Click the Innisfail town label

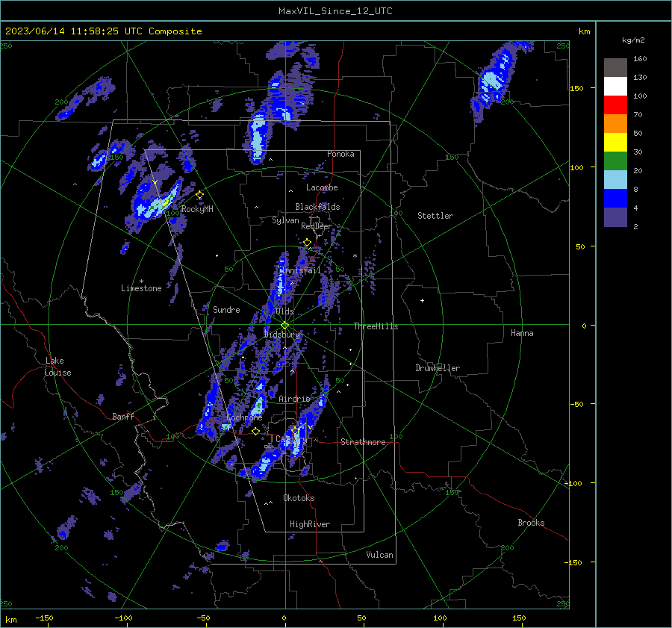tap(301, 270)
